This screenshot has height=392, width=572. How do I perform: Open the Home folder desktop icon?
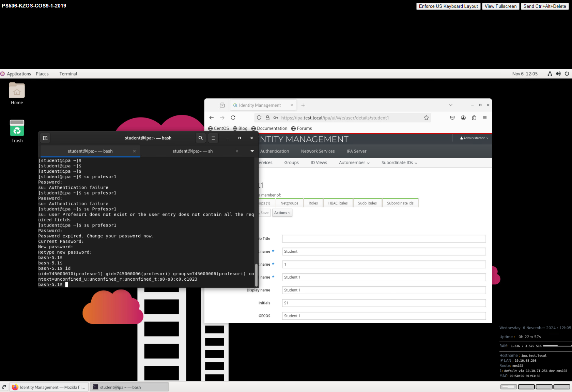click(17, 94)
